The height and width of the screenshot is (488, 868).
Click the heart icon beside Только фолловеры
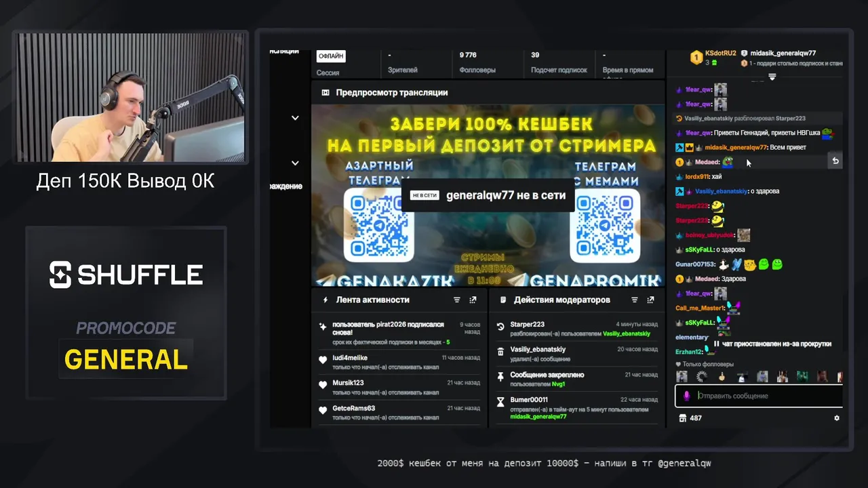tap(679, 365)
